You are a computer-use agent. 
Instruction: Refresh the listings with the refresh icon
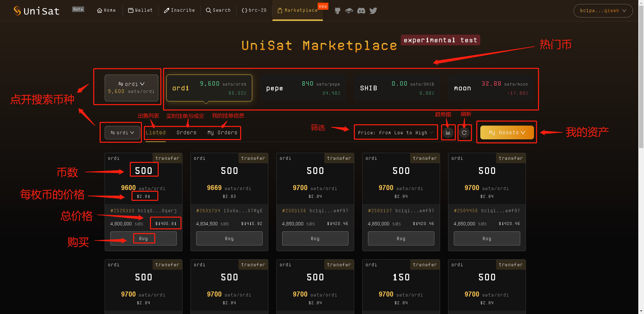click(465, 132)
